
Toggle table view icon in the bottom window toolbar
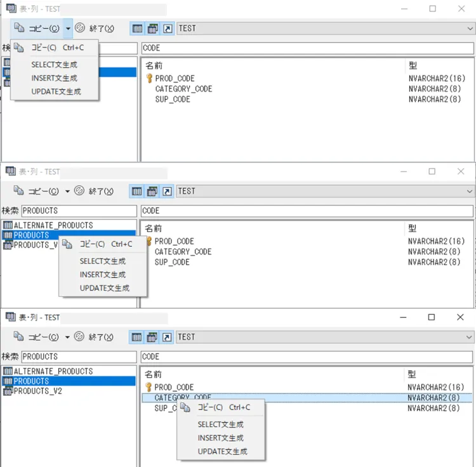coord(136,338)
